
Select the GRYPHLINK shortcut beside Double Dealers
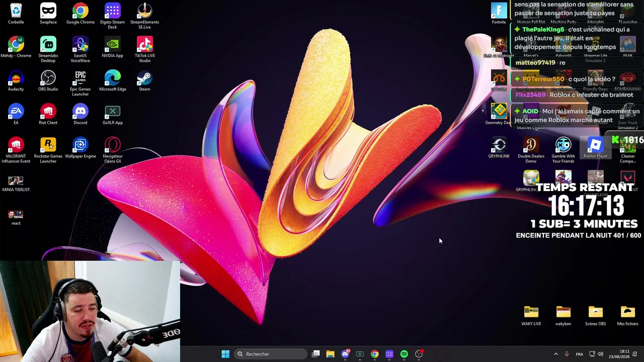(499, 148)
